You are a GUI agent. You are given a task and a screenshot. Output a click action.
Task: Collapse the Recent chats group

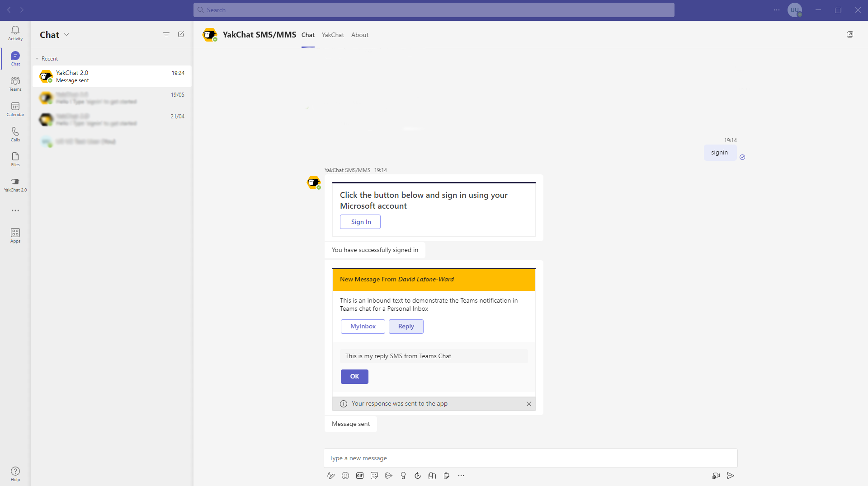(37, 59)
